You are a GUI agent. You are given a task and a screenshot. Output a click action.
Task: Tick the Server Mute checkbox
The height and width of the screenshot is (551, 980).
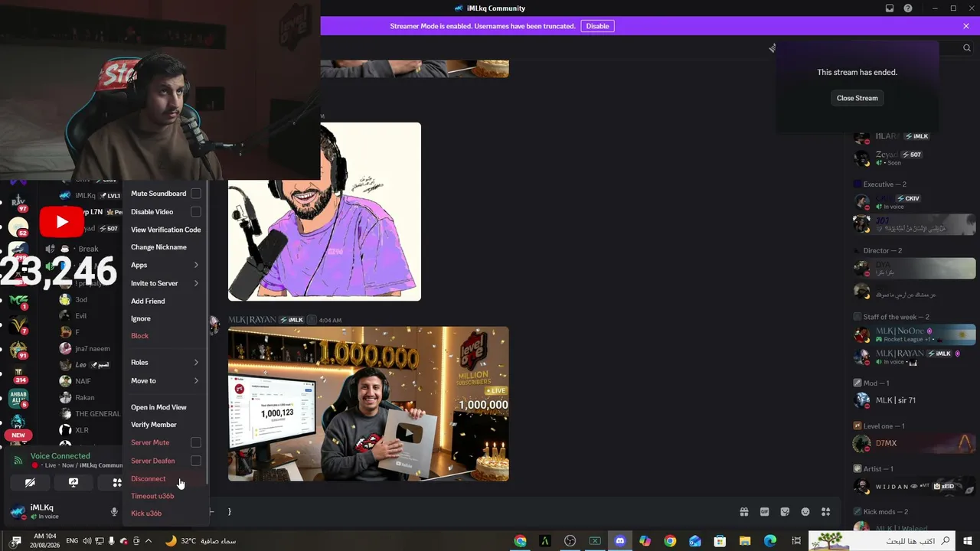tap(196, 442)
